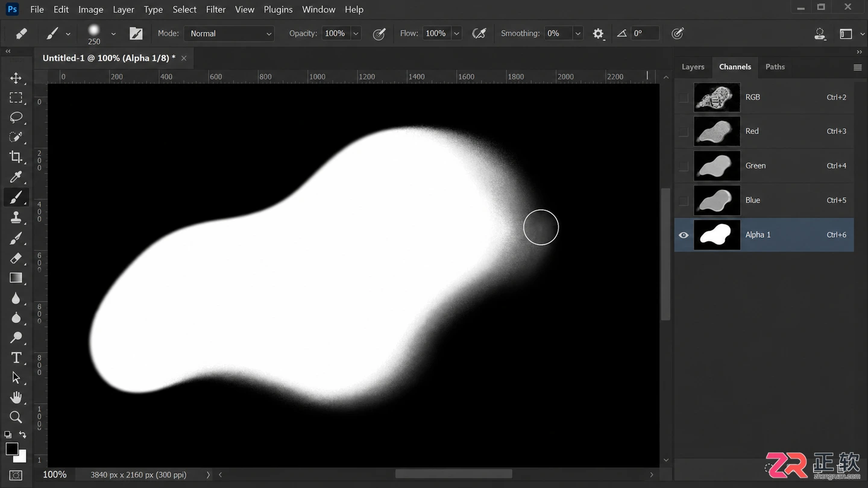Image resolution: width=868 pixels, height=488 pixels.
Task: Select the Hand tool
Action: [16, 398]
